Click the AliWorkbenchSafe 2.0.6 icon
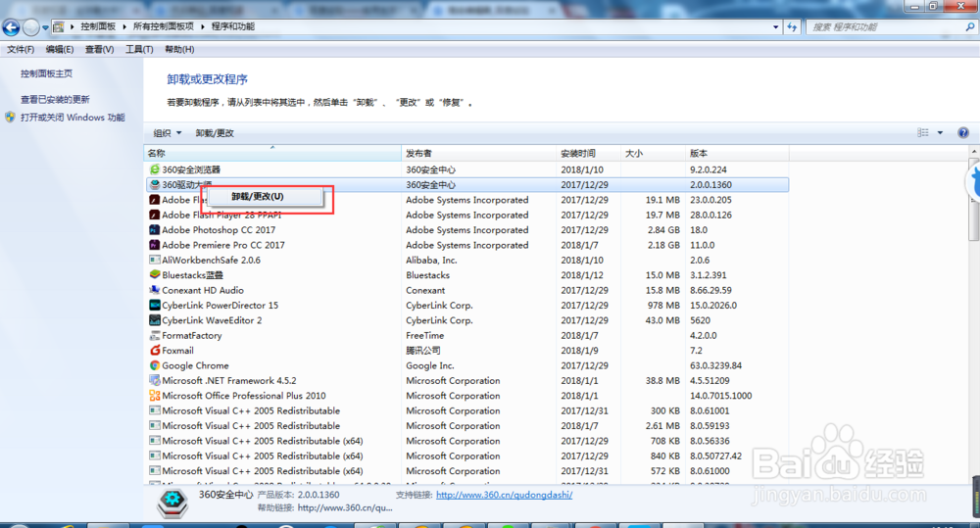The width and height of the screenshot is (980, 528). coord(155,260)
